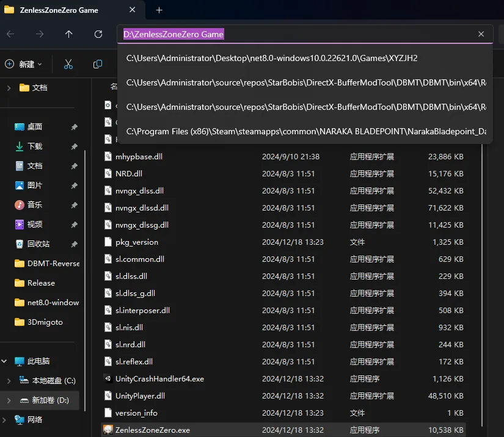Select 新加卷 (D:) drive
The height and width of the screenshot is (437, 504).
[45, 400]
